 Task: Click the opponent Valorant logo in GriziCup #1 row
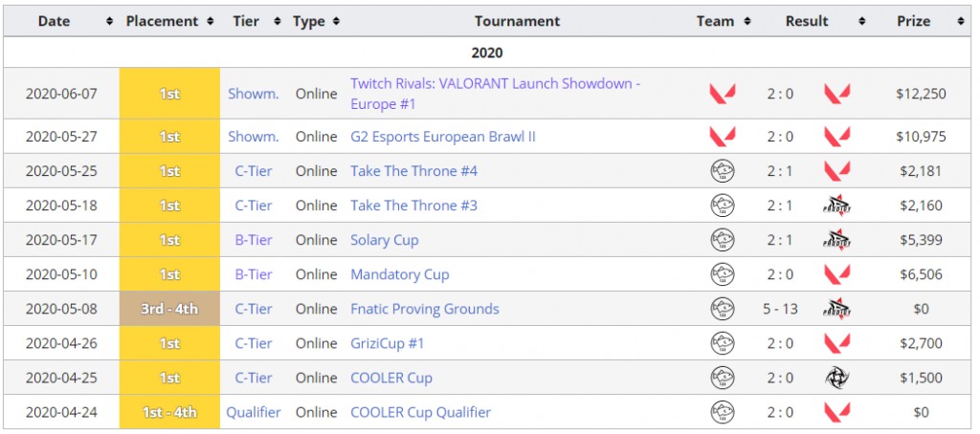tap(836, 343)
